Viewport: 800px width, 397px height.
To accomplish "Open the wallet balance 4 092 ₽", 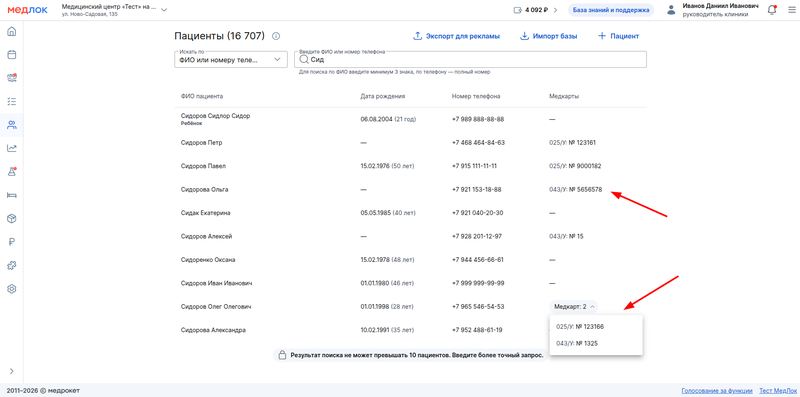I will [x=536, y=10].
